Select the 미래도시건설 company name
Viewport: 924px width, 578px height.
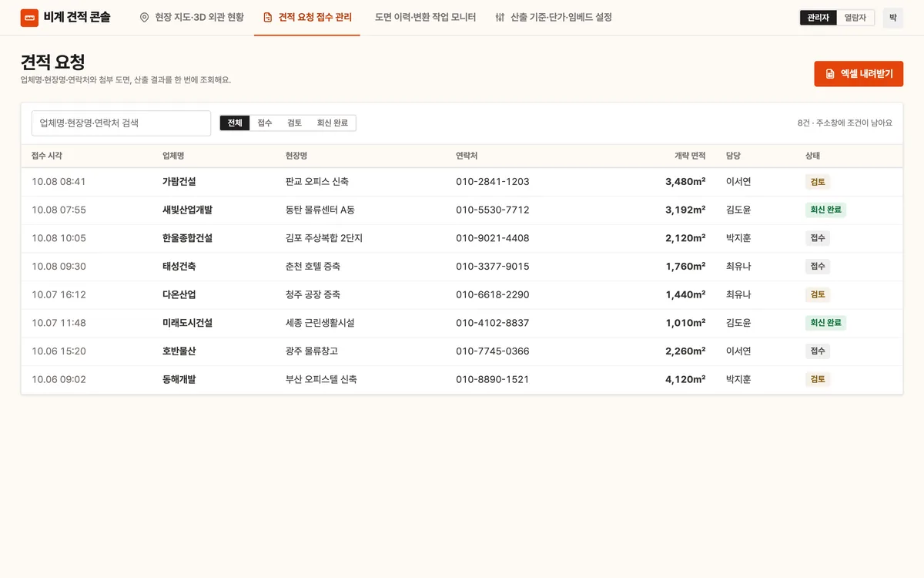click(187, 323)
